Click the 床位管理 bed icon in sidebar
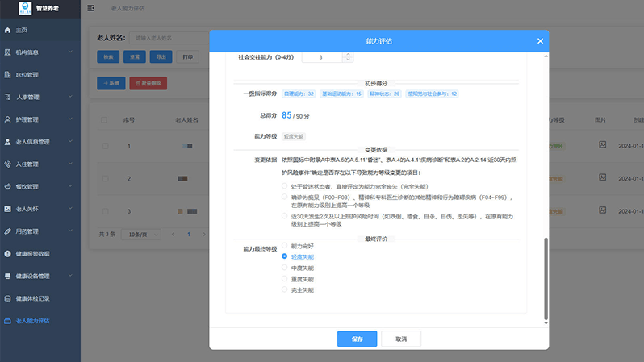Viewport: 644px width, 362px height. 8,75
